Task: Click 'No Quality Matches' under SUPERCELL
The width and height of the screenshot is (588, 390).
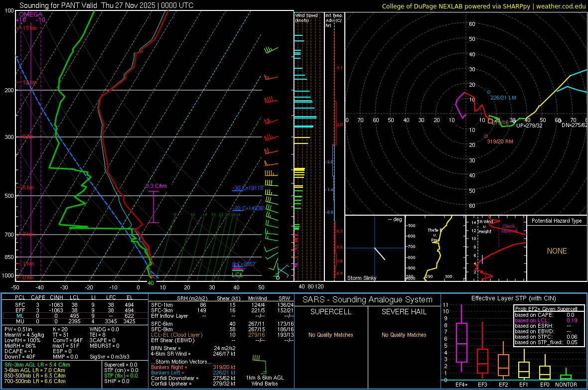Action: pyautogui.click(x=331, y=335)
